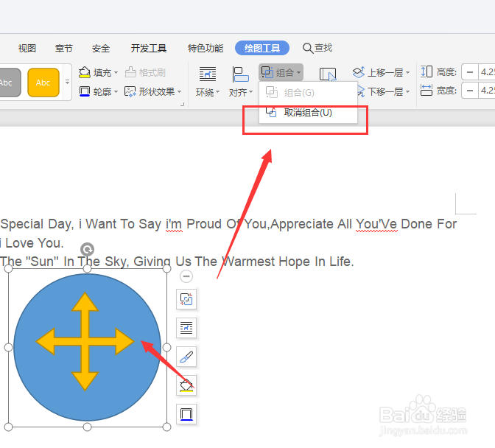Image resolution: width=495 pixels, height=448 pixels.
Task: Open the 形状效果 shape effects menu
Action: 152,91
